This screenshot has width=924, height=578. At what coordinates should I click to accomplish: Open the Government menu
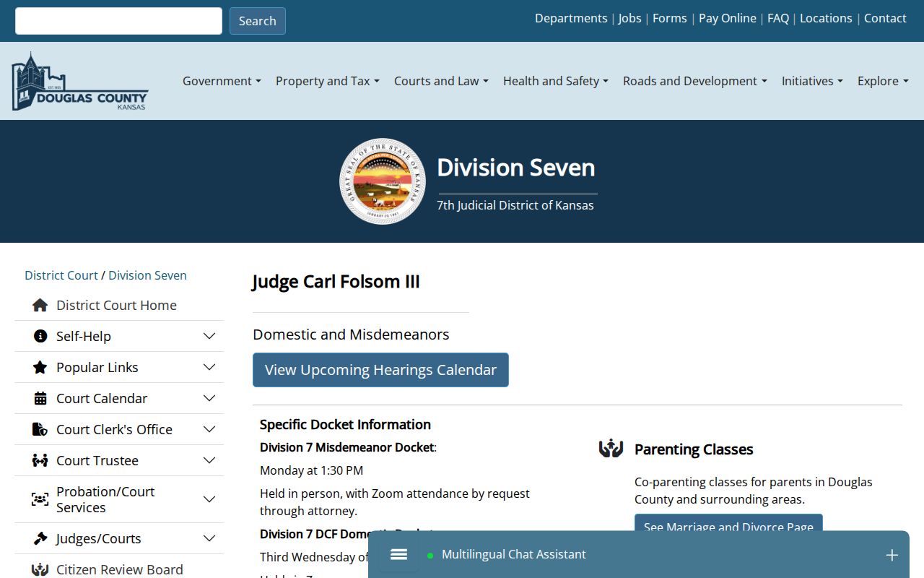pyautogui.click(x=222, y=81)
